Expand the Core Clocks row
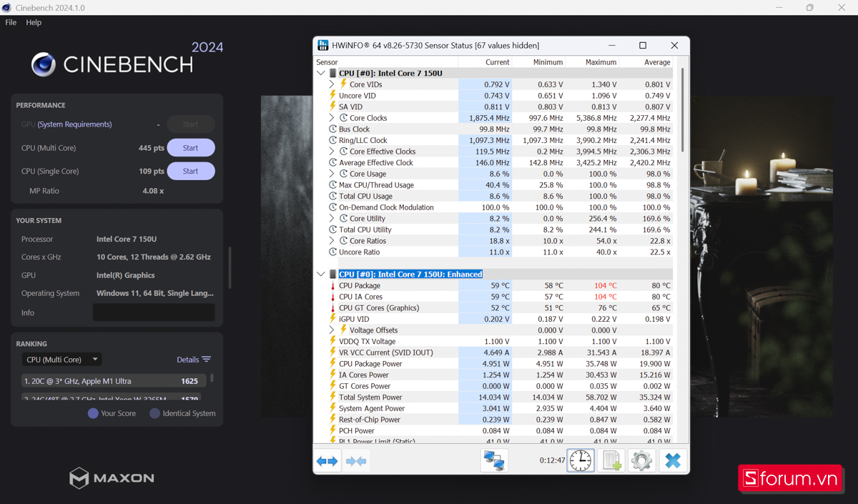858x504 pixels. (332, 118)
